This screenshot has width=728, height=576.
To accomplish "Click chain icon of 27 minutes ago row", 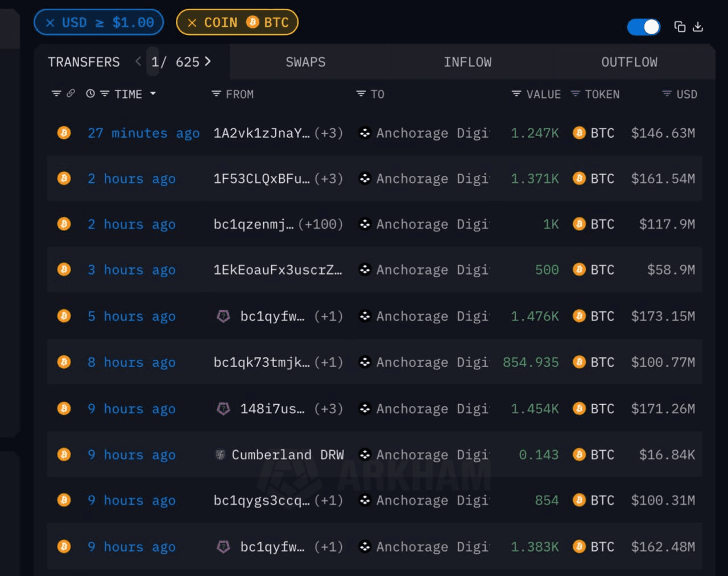I will click(x=64, y=133).
